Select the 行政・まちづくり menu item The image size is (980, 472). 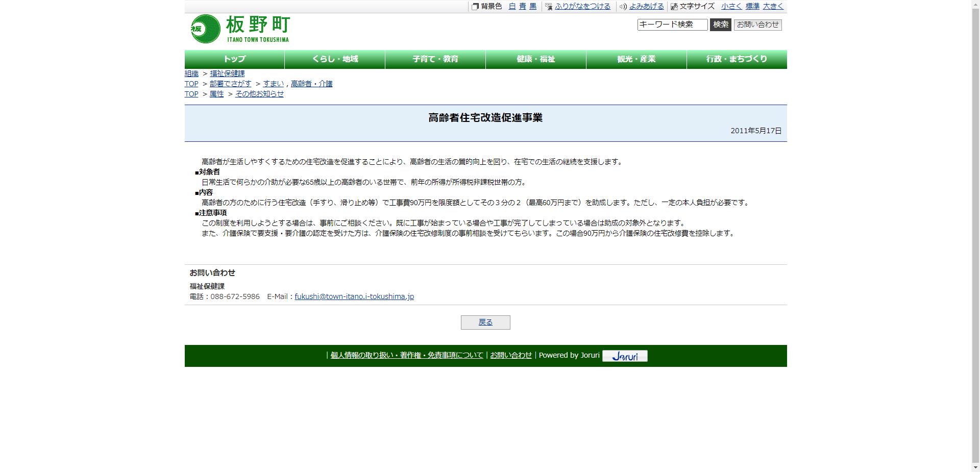[736, 59]
